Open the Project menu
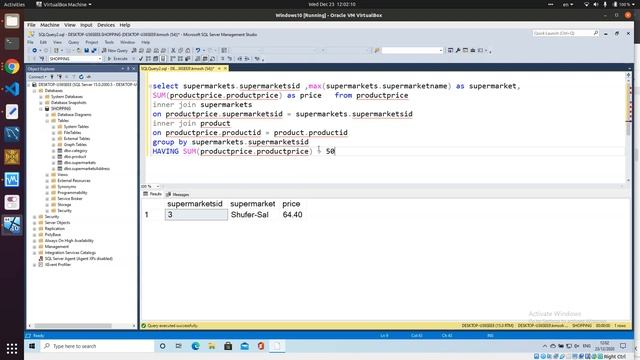This screenshot has width=640, height=360. click(x=92, y=42)
